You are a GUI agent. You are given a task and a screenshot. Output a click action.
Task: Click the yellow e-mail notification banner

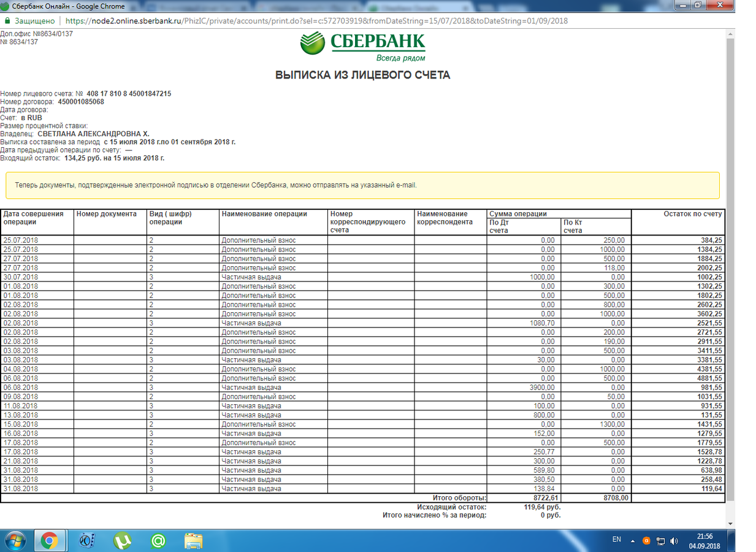[362, 185]
